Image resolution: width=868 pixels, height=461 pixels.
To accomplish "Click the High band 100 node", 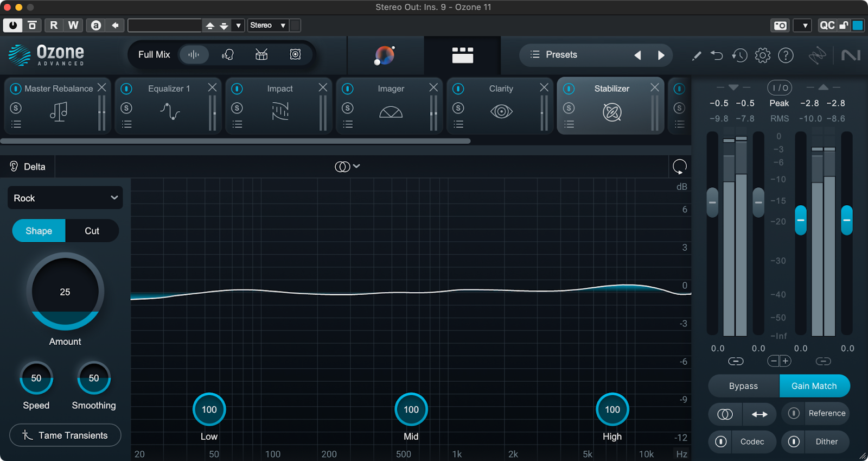I will pos(612,409).
